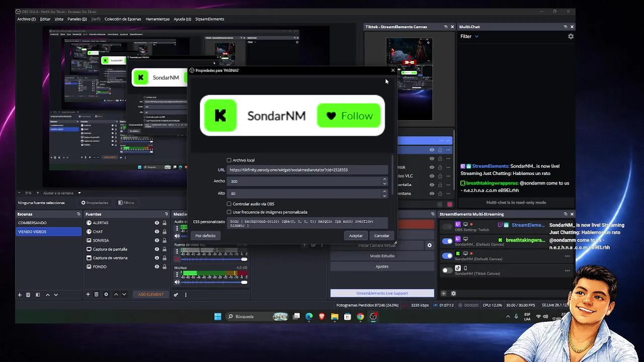Open virtual camera settings gear

coord(429,245)
